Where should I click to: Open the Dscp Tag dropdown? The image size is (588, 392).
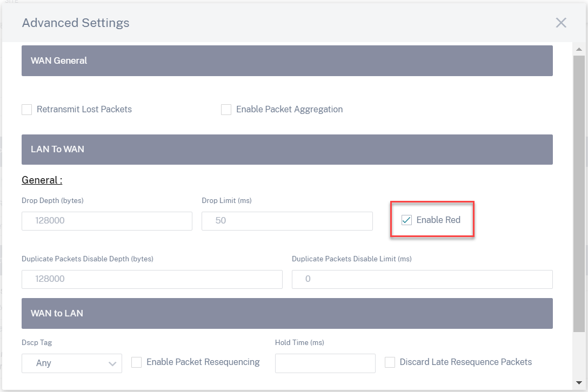coord(72,363)
